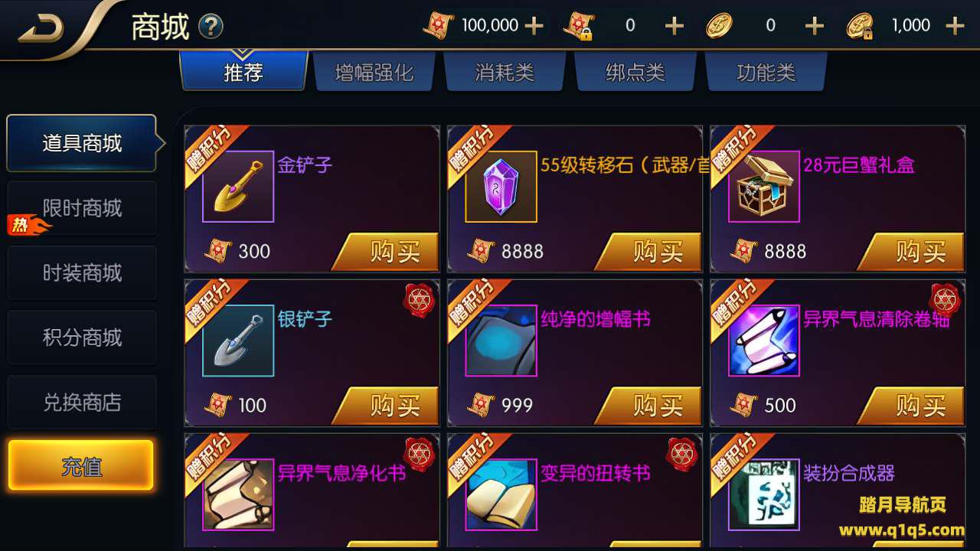Image resolution: width=980 pixels, height=551 pixels.
Task: Click the 纯净的增幅书 item icon
Action: [501, 341]
